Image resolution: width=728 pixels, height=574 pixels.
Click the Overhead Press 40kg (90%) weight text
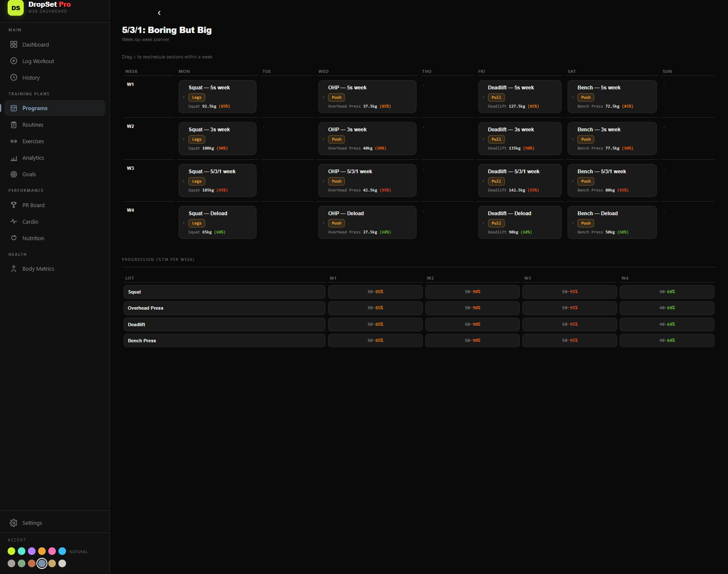coord(357,148)
